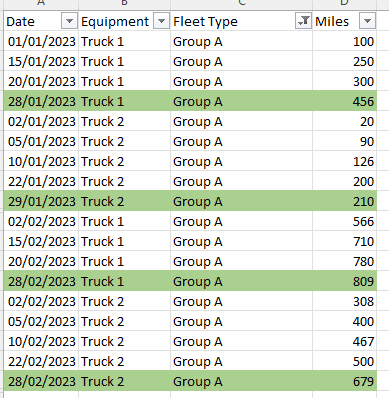Select the Fleet Type header cell
The width and height of the screenshot is (389, 398).
coord(241,21)
